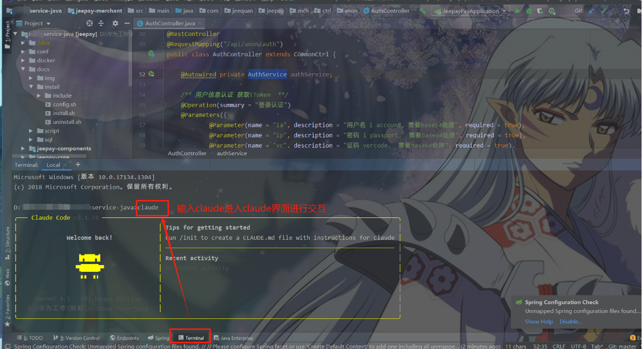Switch to the Terminal tool window
This screenshot has height=349, width=644.
(190, 338)
